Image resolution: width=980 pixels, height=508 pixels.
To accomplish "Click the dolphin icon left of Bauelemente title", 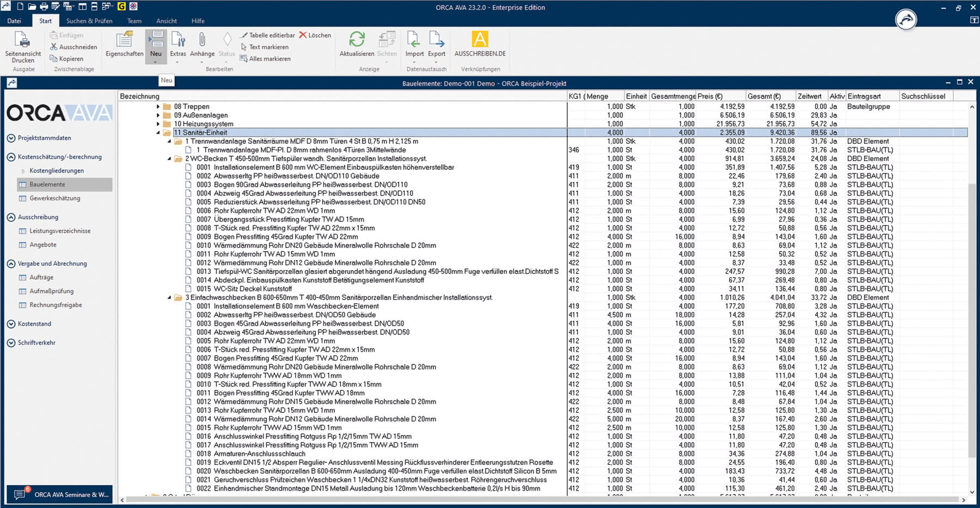I will tap(12, 83).
